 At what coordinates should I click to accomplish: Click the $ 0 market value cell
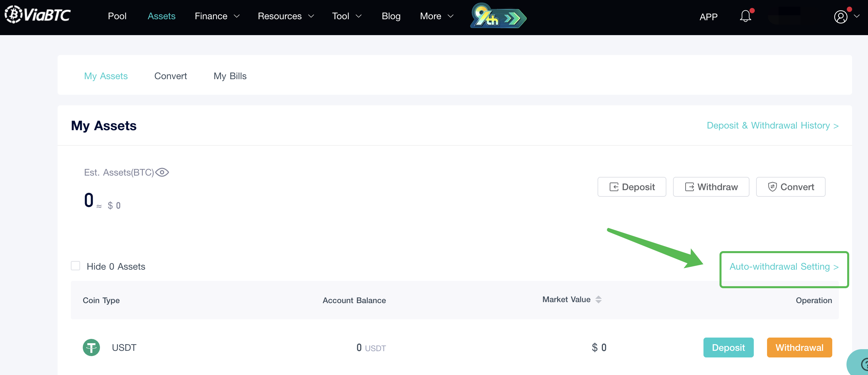[x=599, y=348]
